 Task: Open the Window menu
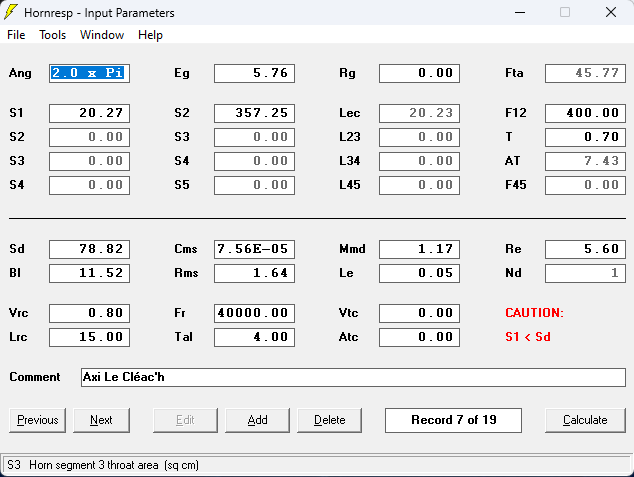click(x=102, y=35)
